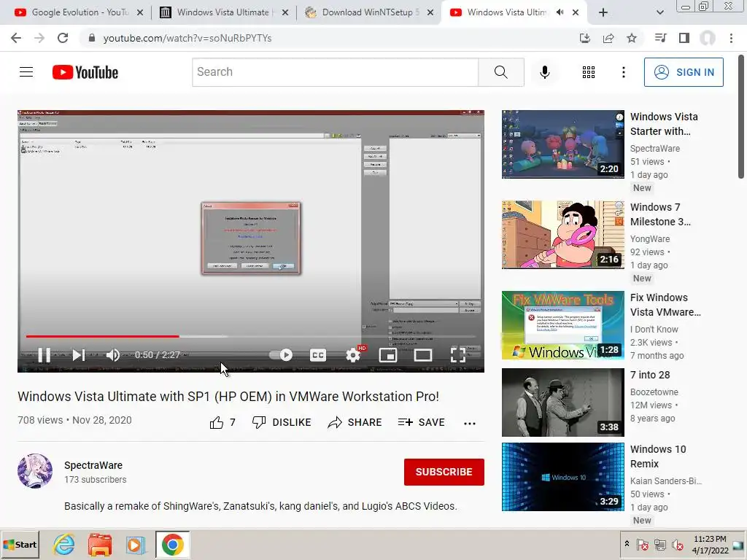747x560 pixels.
Task: Sign in to YouTube
Action: coord(684,72)
